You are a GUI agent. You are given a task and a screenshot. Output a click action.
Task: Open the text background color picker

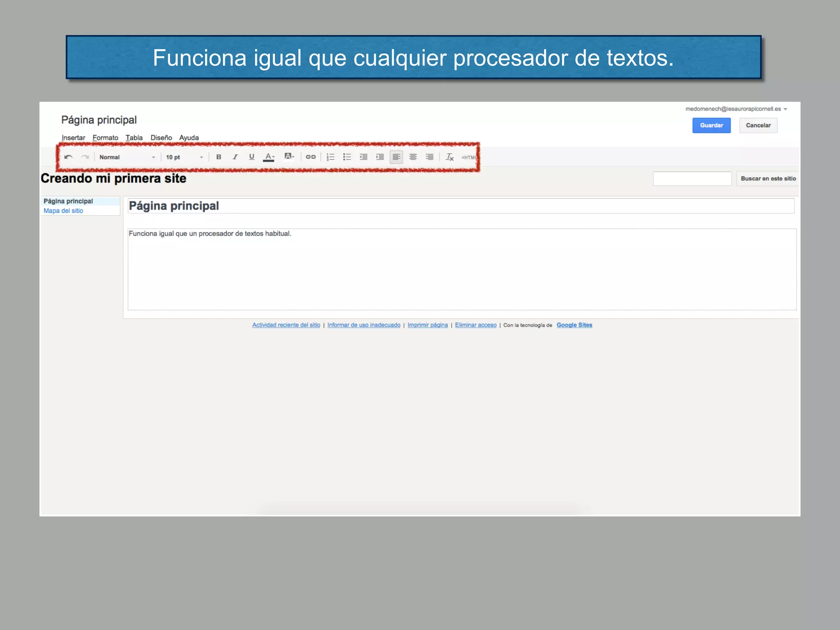point(289,157)
